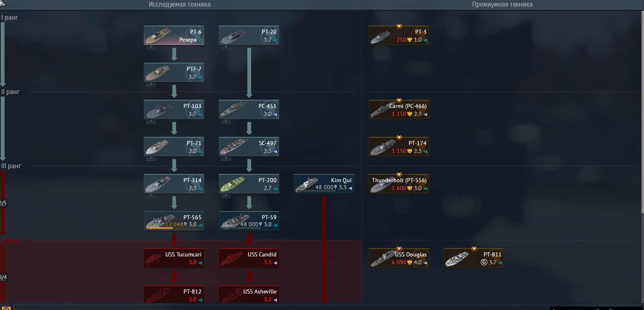Switch to the Исследуемая техника header
Image resolution: width=644 pixels, height=310 pixels.
(x=180, y=5)
